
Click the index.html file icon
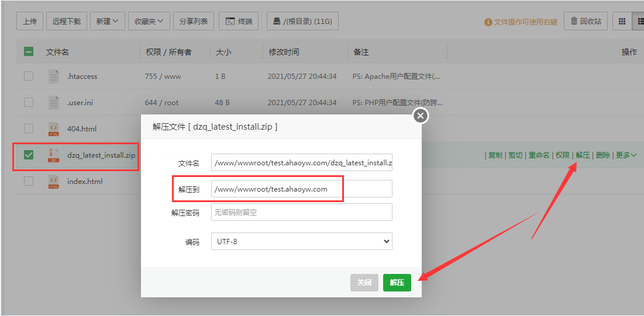pos(54,181)
